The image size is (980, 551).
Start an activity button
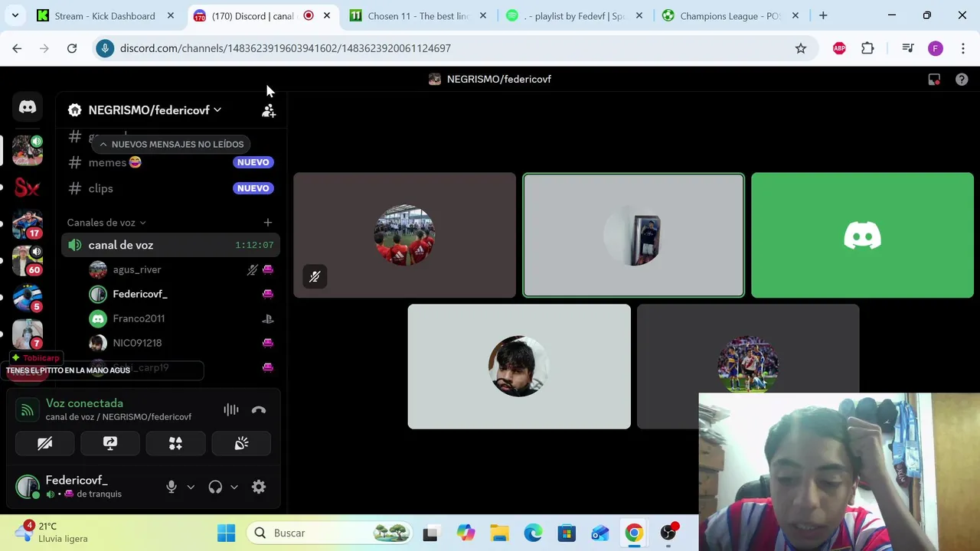point(175,444)
